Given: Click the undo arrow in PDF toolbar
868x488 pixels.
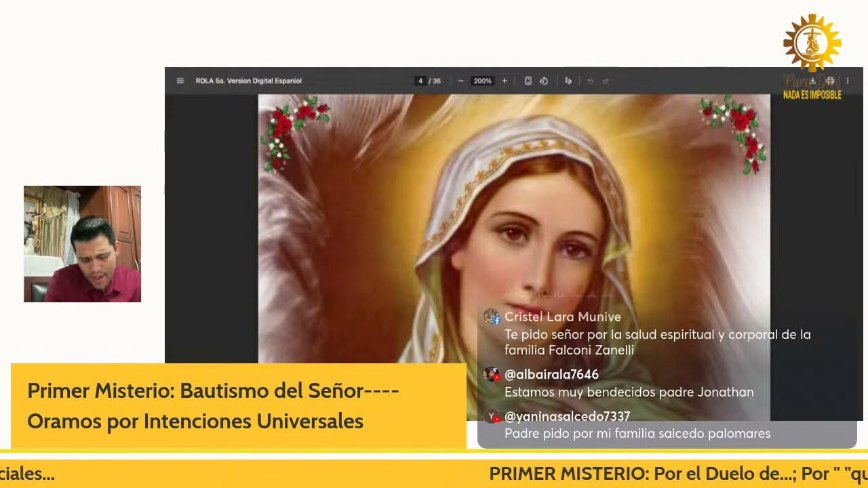Looking at the screenshot, I should [x=590, y=81].
